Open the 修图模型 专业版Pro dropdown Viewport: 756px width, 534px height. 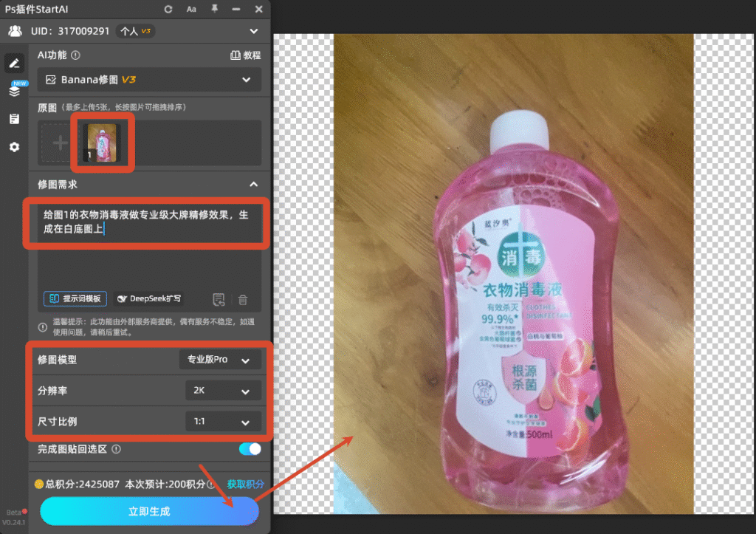(220, 360)
